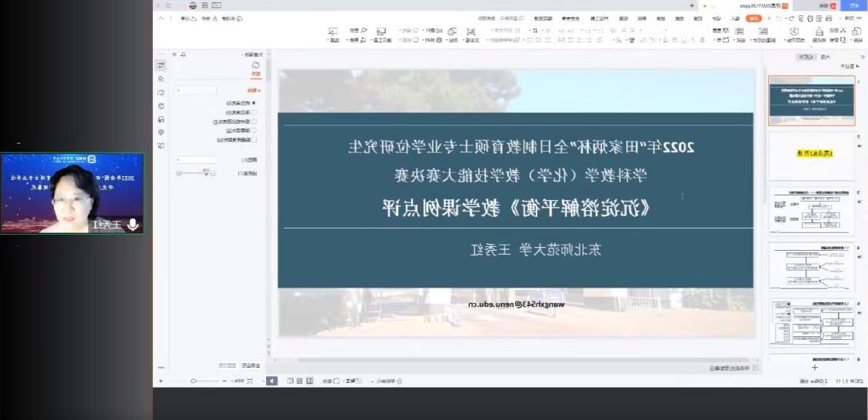
Task: Click the Copy (复制) icon
Action: (x=843, y=40)
